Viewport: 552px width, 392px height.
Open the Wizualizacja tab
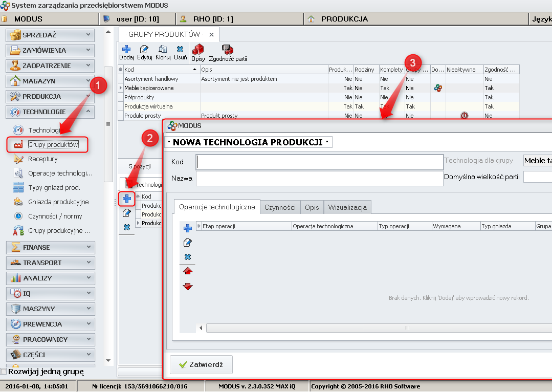pos(347,207)
